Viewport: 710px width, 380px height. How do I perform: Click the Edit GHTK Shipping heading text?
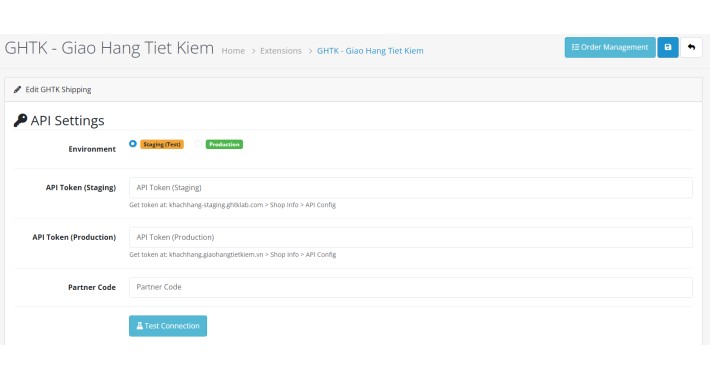[x=58, y=90]
